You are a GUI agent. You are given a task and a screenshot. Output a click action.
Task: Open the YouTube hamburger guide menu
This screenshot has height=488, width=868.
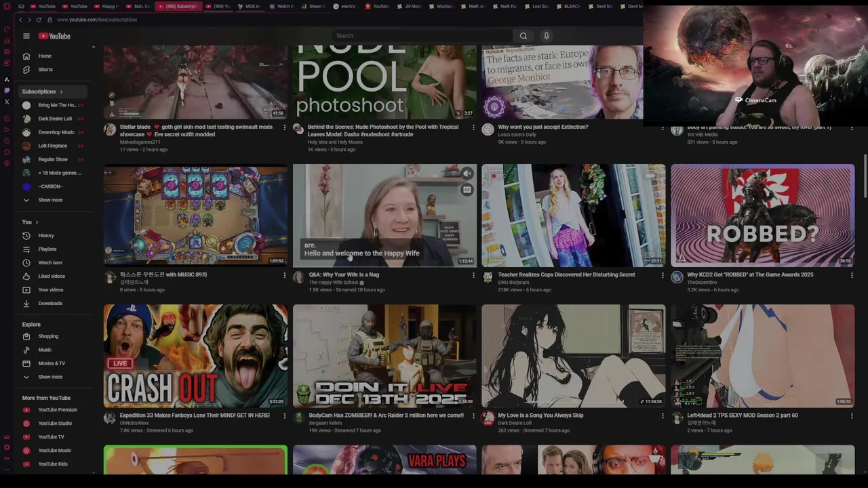[26, 36]
